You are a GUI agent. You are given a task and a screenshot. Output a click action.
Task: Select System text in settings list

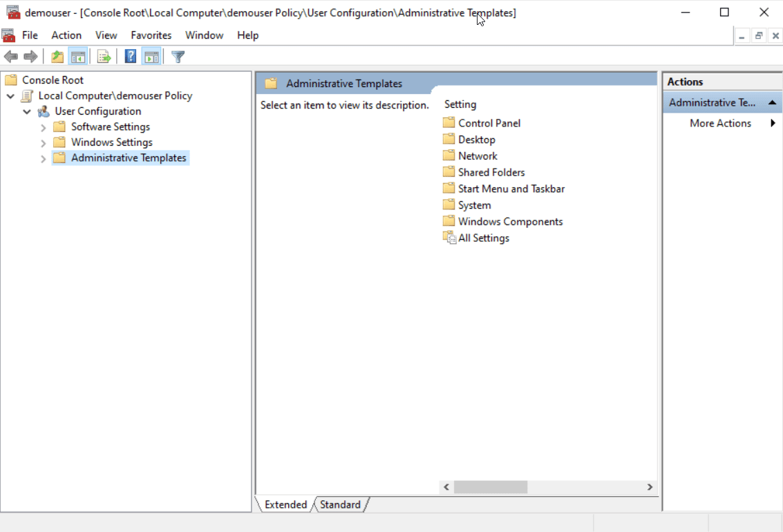pos(474,205)
